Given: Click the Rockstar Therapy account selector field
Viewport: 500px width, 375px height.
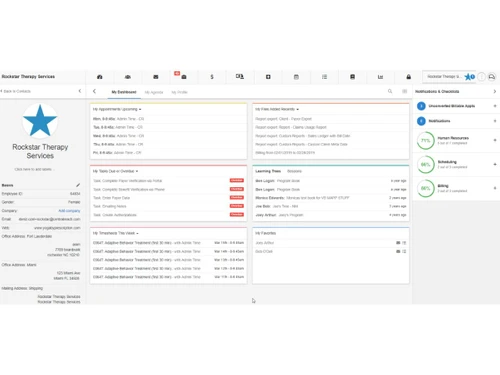Looking at the screenshot, I should click(445, 77).
